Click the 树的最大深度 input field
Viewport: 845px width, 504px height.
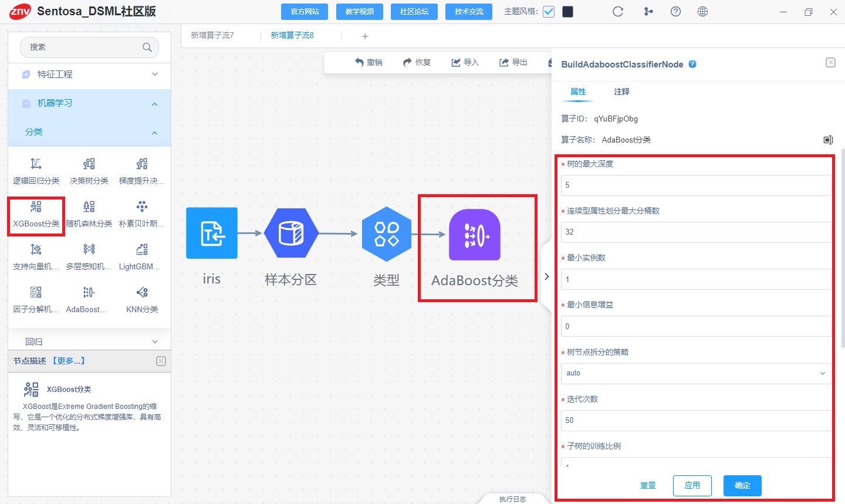click(x=696, y=185)
